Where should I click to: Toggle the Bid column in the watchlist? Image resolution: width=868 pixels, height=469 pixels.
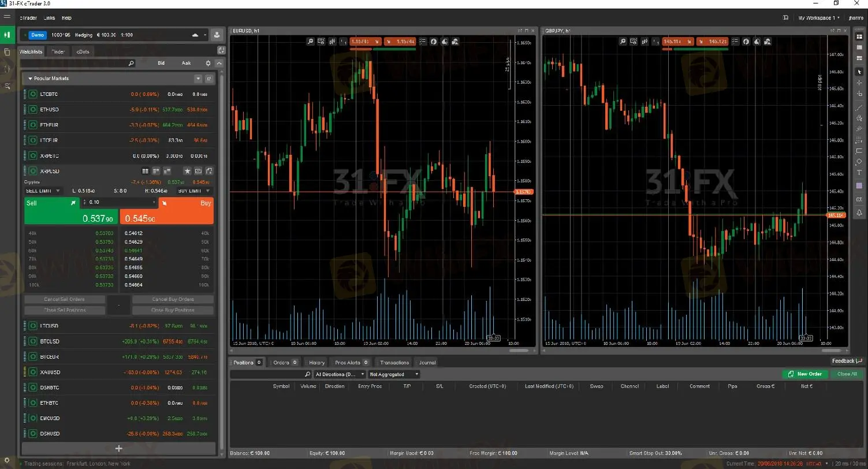[161, 63]
